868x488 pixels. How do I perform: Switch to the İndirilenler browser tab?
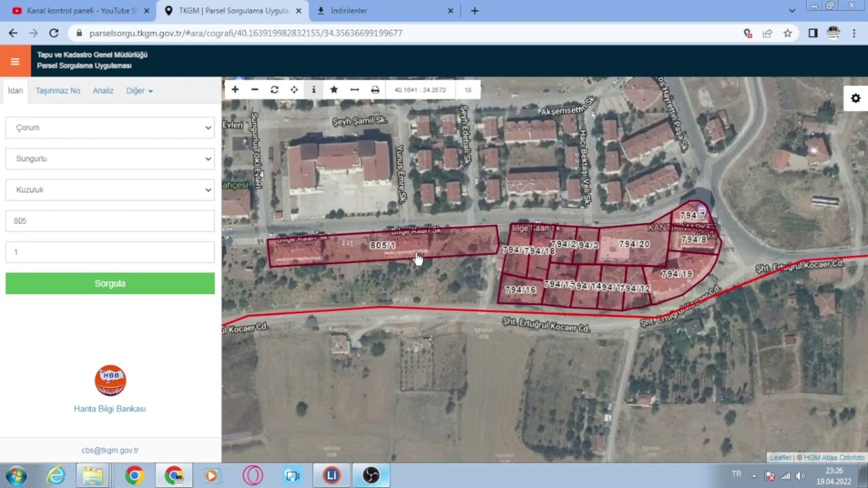pos(384,11)
